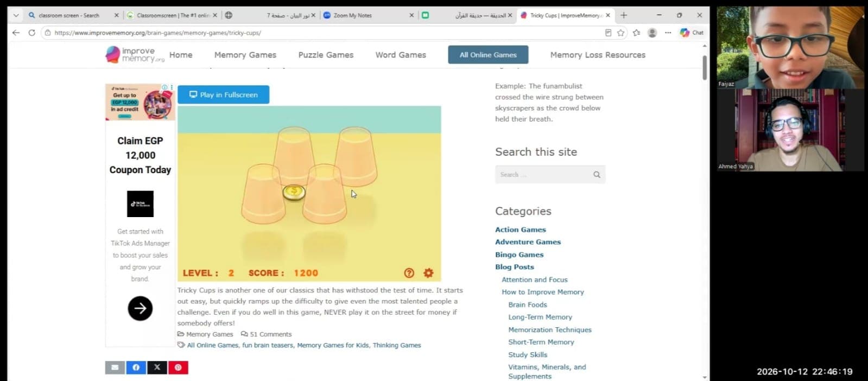This screenshot has width=868, height=381.
Task: Click the site search magnifier icon
Action: (x=597, y=175)
